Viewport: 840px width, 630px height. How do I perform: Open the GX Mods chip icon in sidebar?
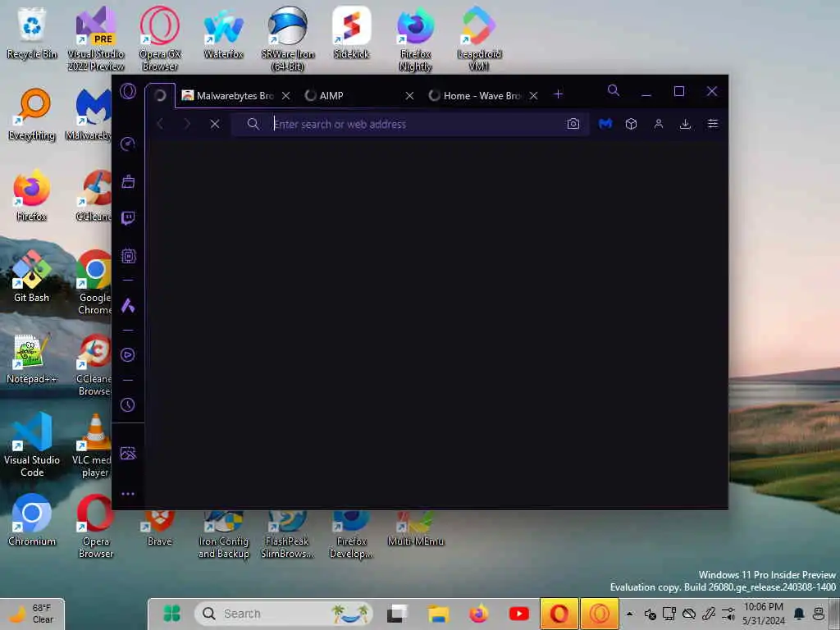(128, 256)
